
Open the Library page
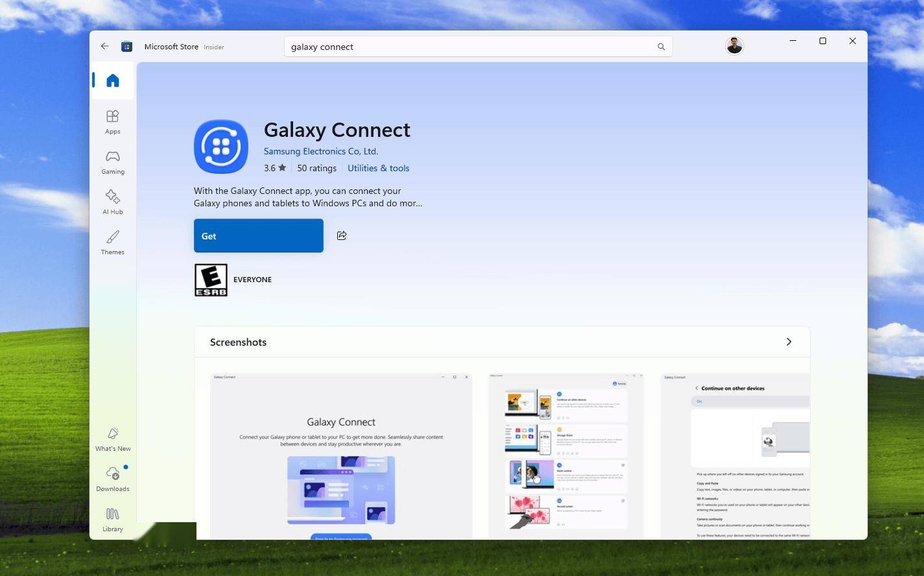click(x=113, y=519)
